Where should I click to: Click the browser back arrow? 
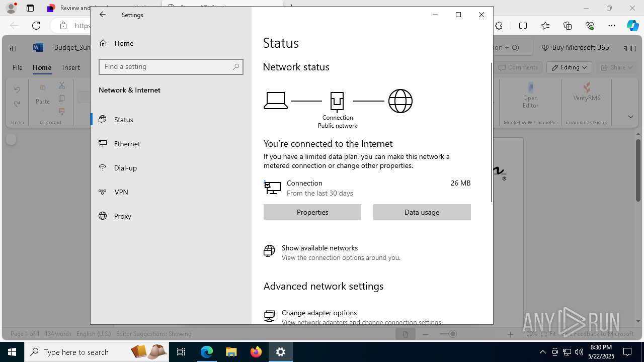click(x=14, y=26)
